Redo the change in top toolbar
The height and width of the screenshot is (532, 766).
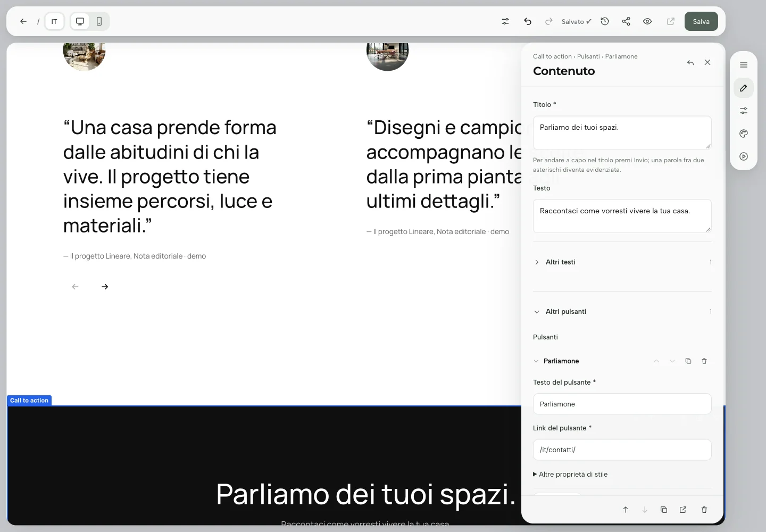[x=549, y=21]
